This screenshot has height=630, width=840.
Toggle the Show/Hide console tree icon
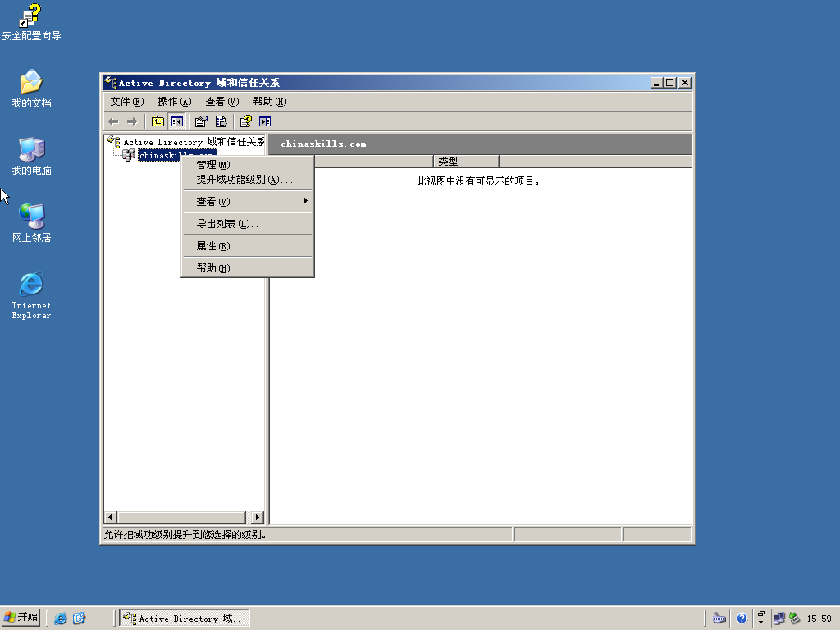click(177, 121)
